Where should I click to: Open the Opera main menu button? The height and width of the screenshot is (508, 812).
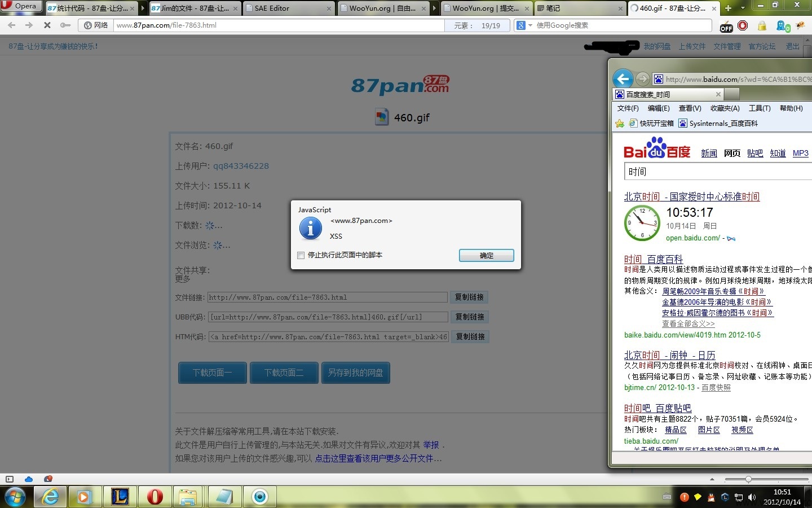pos(21,6)
